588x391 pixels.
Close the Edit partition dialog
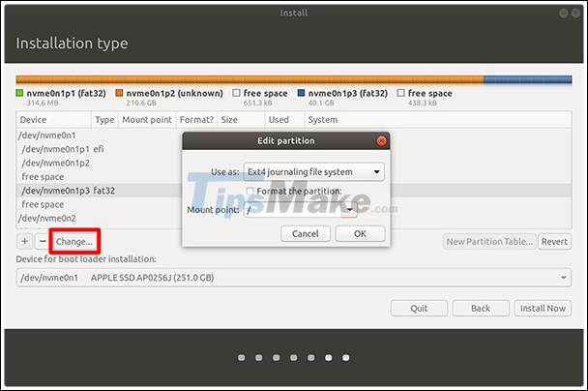(x=381, y=140)
